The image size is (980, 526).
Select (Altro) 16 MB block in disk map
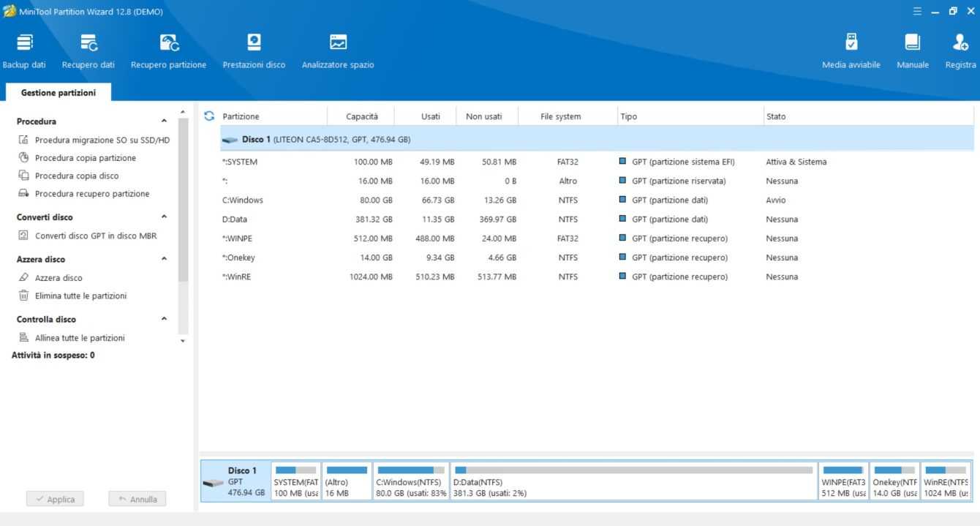347,481
